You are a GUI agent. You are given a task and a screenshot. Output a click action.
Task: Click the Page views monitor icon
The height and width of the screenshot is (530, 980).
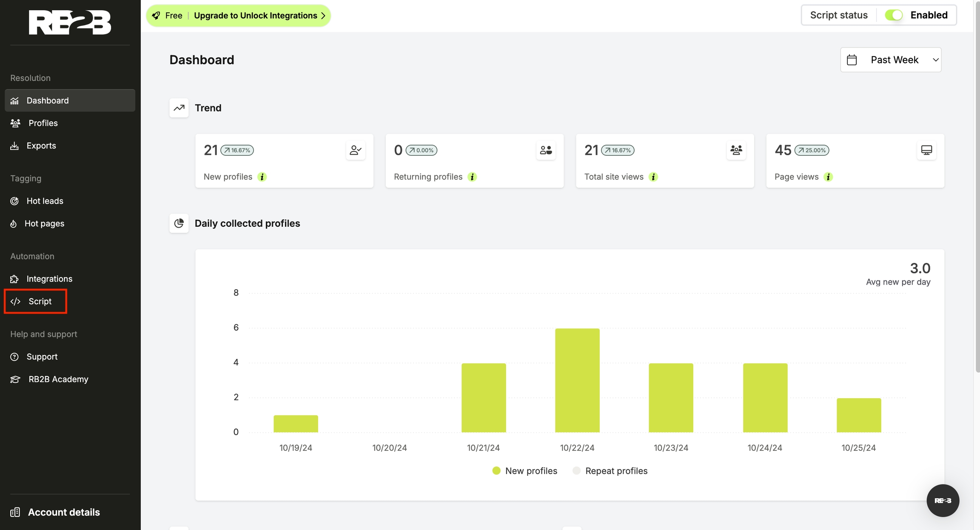926,150
